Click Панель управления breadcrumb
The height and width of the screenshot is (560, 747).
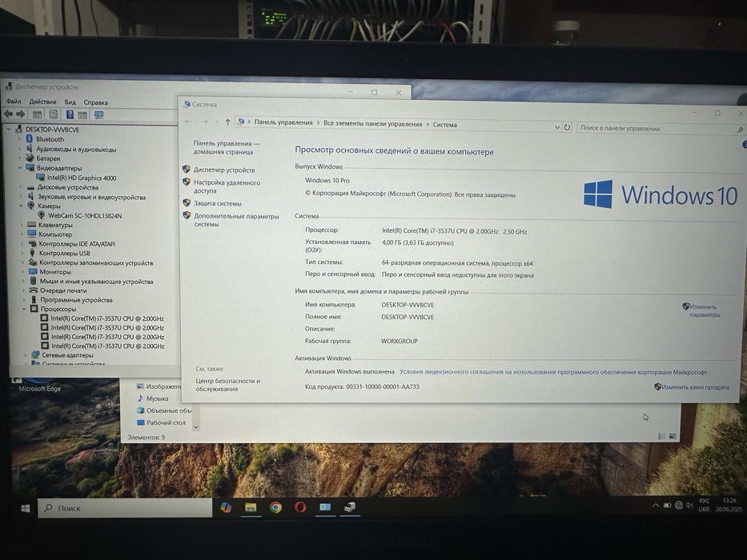[283, 122]
